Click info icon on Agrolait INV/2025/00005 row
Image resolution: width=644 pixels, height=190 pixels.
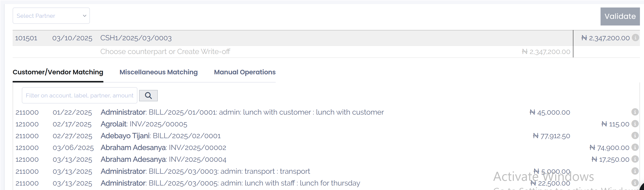point(635,124)
